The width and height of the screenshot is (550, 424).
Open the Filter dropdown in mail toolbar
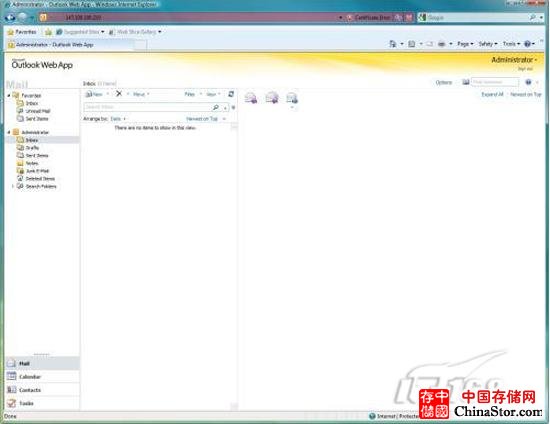tap(193, 94)
